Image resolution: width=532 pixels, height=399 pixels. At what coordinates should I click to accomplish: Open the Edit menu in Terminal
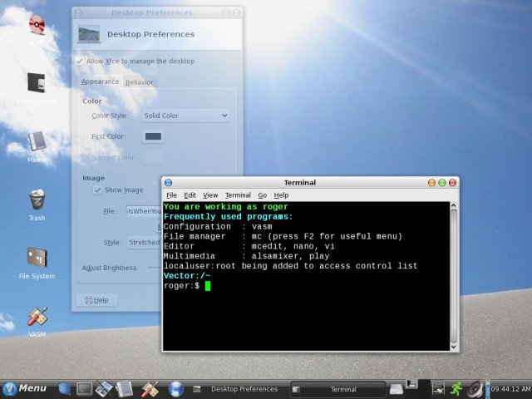(x=190, y=195)
